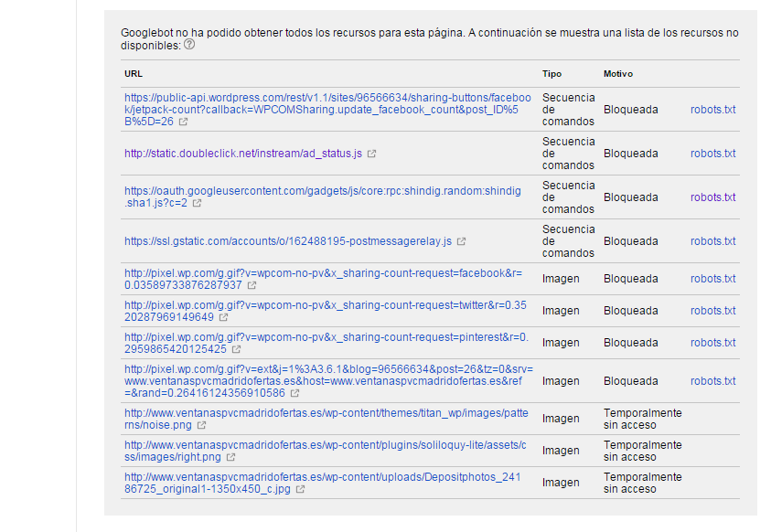The width and height of the screenshot is (771, 532).
Task: Open the pixel.wp.com twitter sharing-count link
Action: tap(325, 311)
